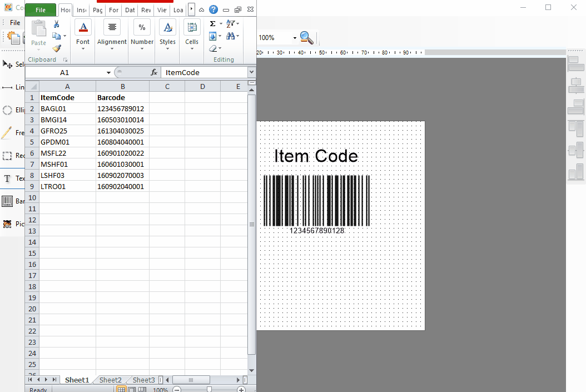The height and width of the screenshot is (392, 586).
Task: Open the AutoSum dropdown arrow
Action: 221,23
